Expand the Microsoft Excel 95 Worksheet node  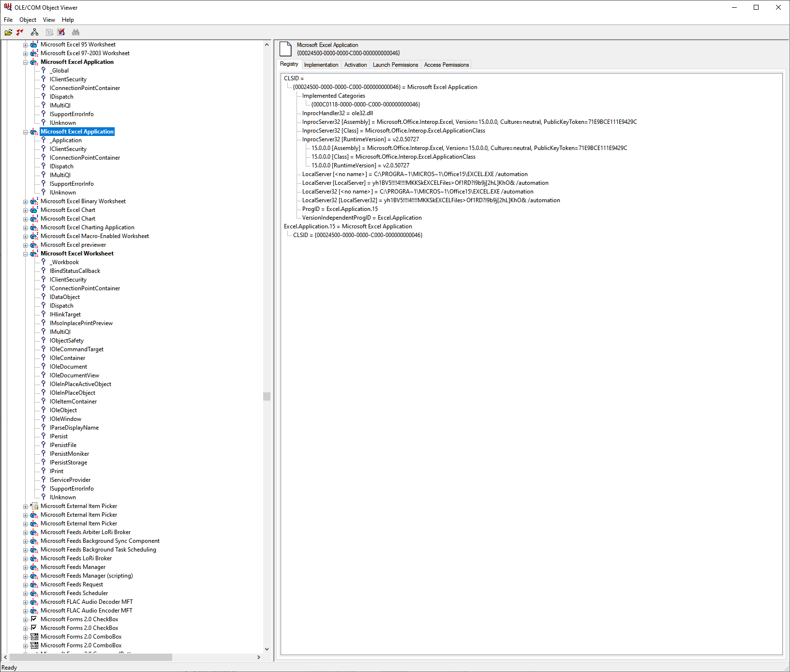pyautogui.click(x=26, y=45)
